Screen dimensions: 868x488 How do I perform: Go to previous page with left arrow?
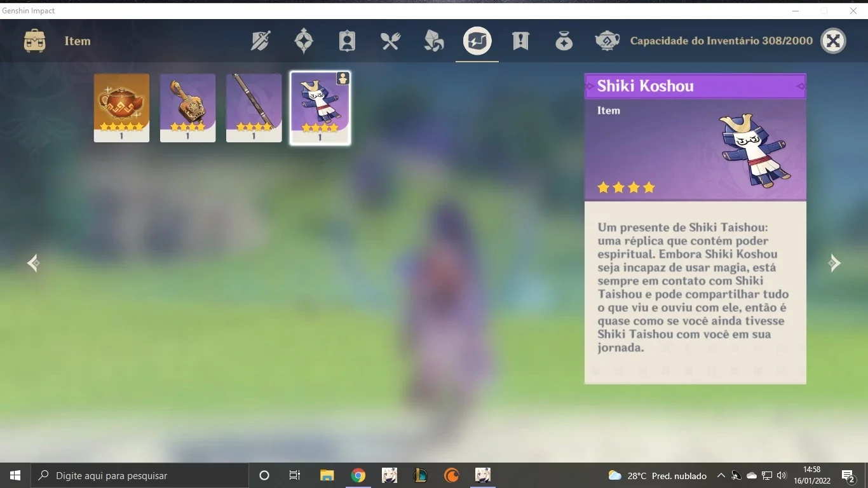33,263
